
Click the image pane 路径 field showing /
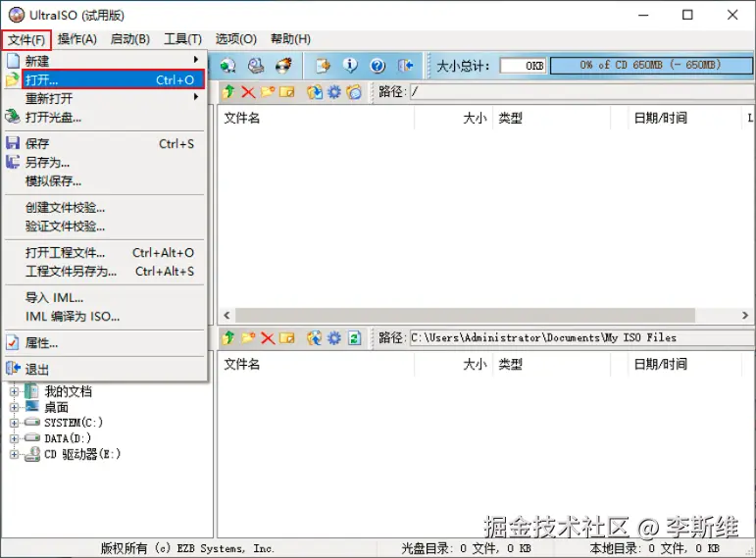pyautogui.click(x=581, y=91)
